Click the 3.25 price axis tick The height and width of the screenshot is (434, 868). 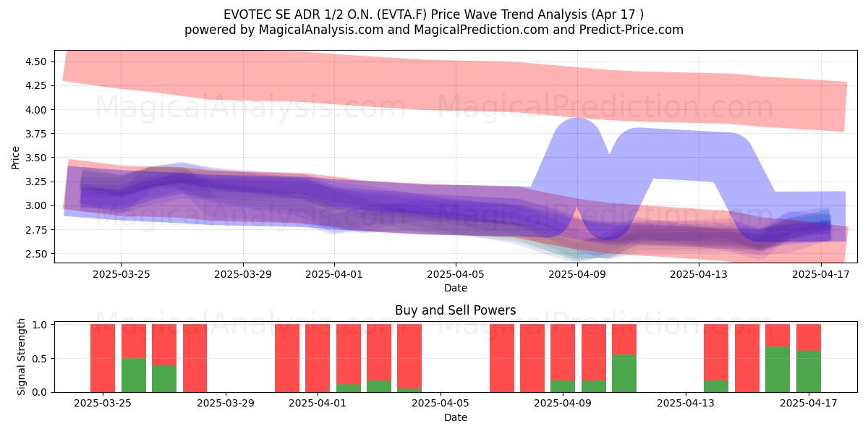point(35,182)
